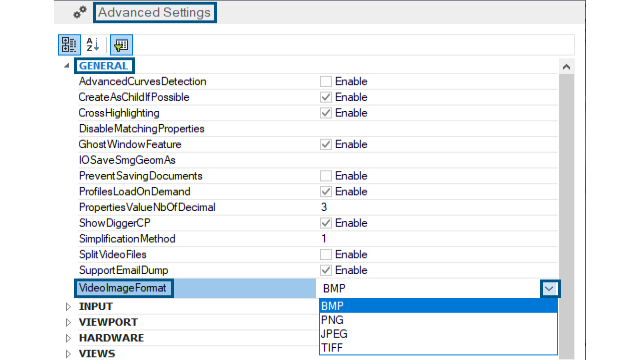Click the Advanced Settings title
The width and height of the screenshot is (640, 360).
(x=155, y=13)
